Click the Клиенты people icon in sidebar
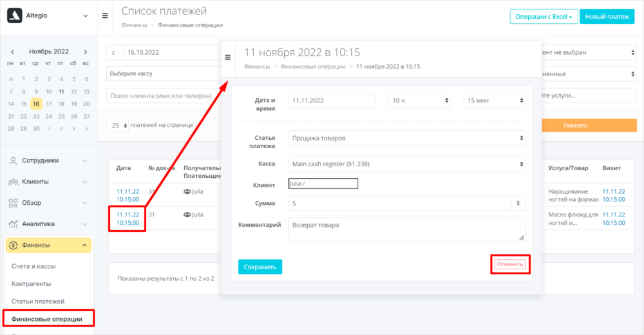This screenshot has height=335, width=644. pyautogui.click(x=13, y=182)
